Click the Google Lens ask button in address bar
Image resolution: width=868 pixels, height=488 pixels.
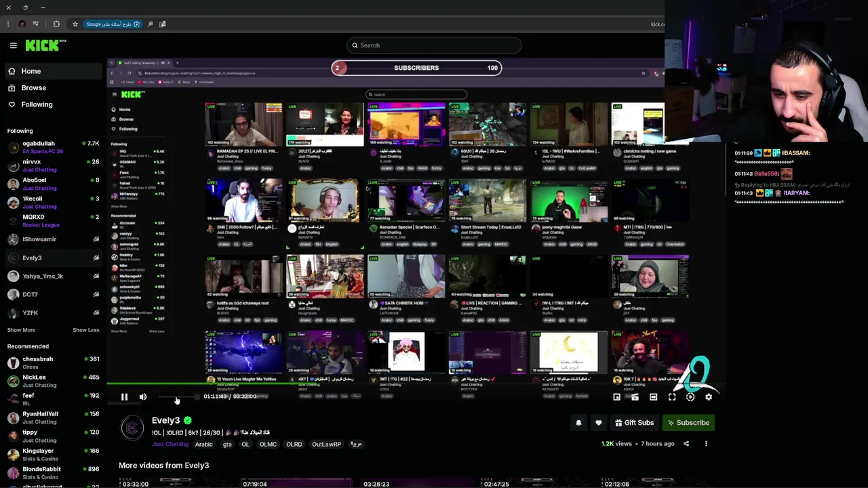click(113, 24)
